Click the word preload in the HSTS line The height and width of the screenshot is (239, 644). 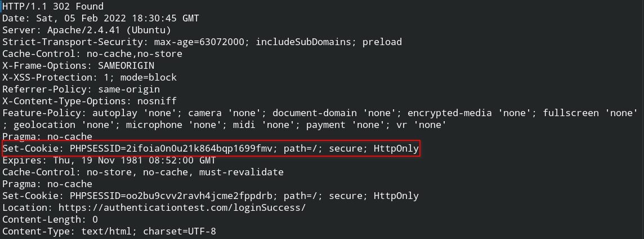(382, 42)
